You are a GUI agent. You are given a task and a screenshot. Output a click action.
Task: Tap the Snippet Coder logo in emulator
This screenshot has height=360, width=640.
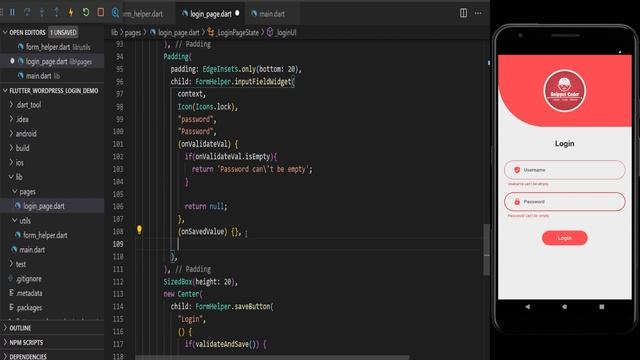[564, 91]
